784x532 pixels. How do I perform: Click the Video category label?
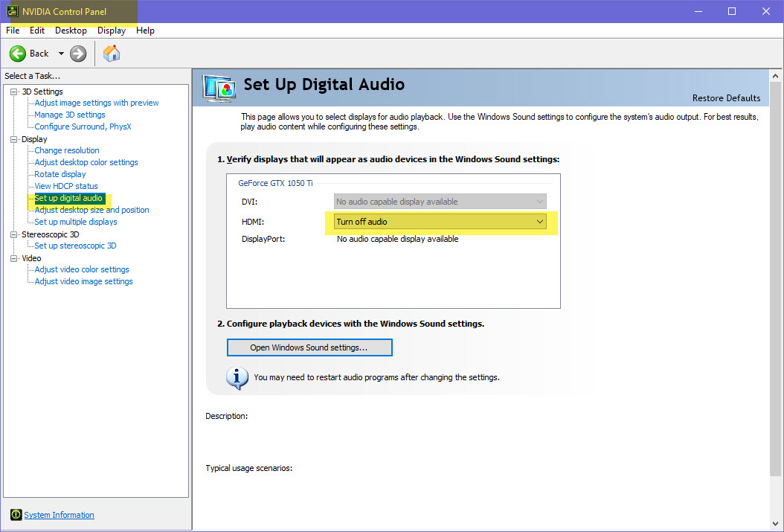(31, 258)
